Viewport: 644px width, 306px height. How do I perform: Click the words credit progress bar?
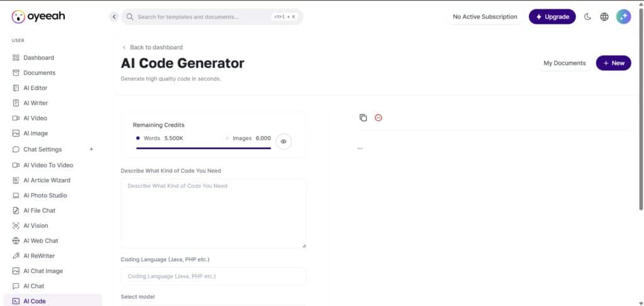pos(204,148)
